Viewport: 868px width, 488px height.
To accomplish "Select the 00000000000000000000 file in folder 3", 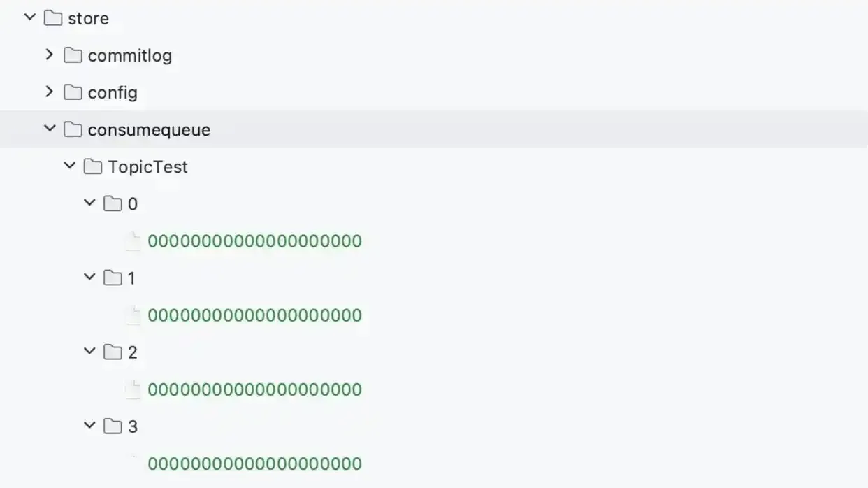I will (x=254, y=464).
